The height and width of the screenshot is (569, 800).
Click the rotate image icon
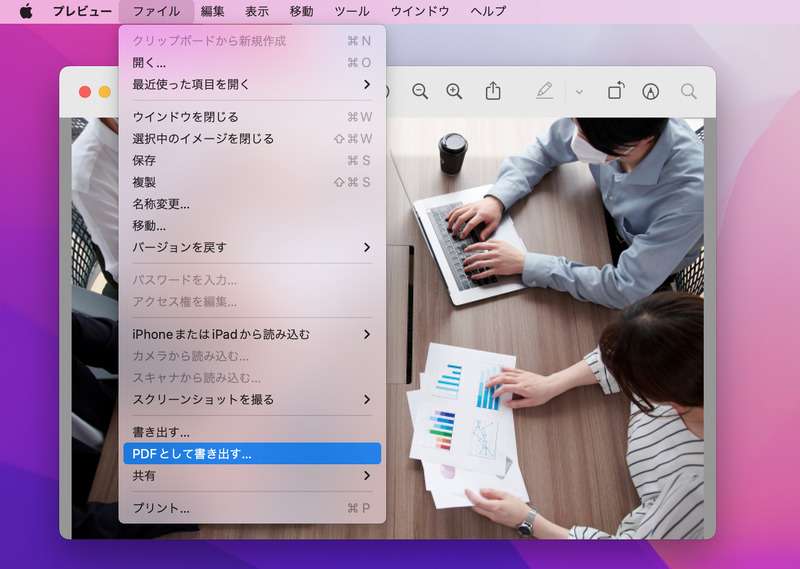coord(616,91)
